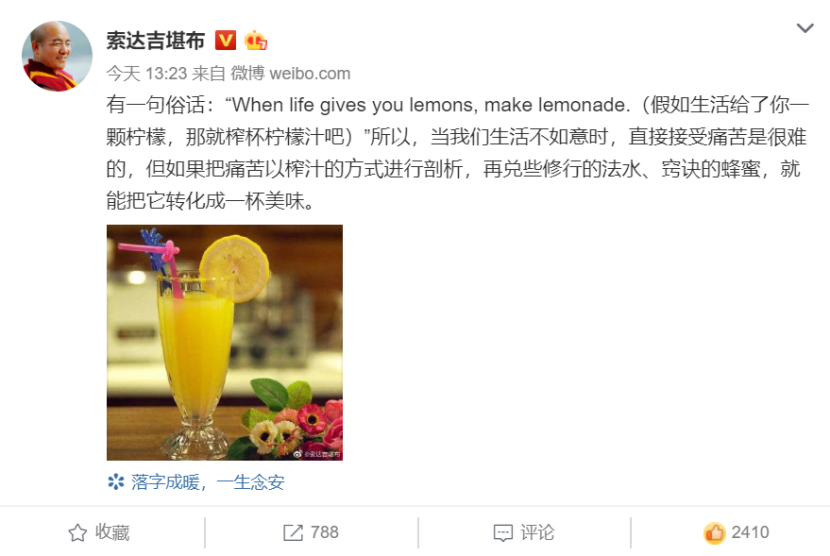Open the 评论 comments section
The image size is (830, 556).
537,533
